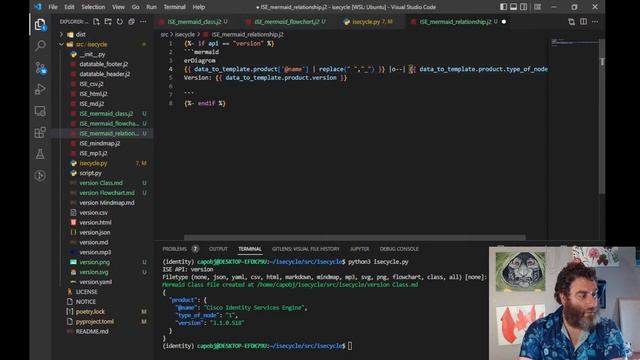Open version Class.md file
This screenshot has height=360, width=640.
[101, 183]
